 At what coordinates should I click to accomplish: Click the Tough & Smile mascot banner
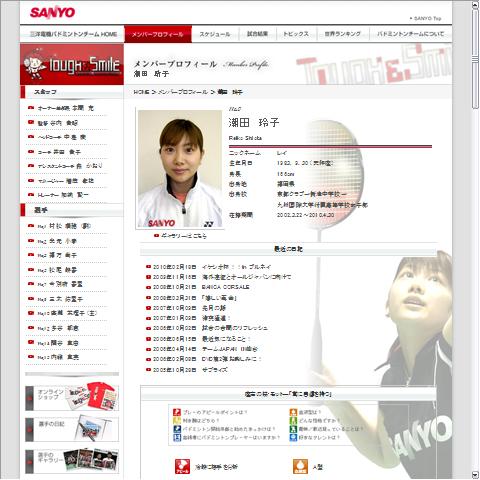click(72, 64)
